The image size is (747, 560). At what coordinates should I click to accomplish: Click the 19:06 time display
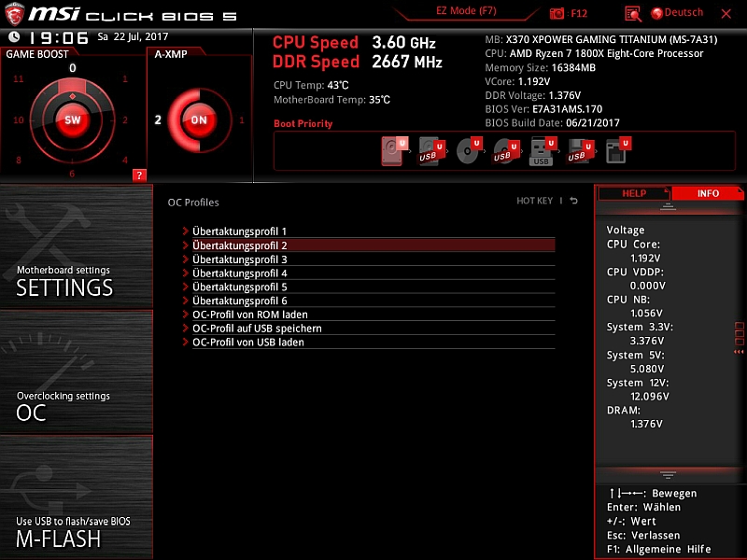tap(59, 37)
